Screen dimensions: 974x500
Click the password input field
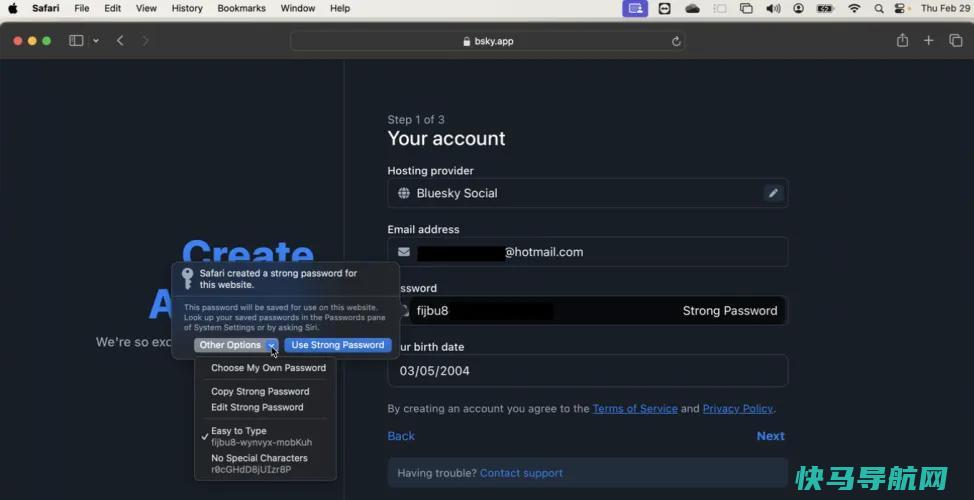point(588,311)
